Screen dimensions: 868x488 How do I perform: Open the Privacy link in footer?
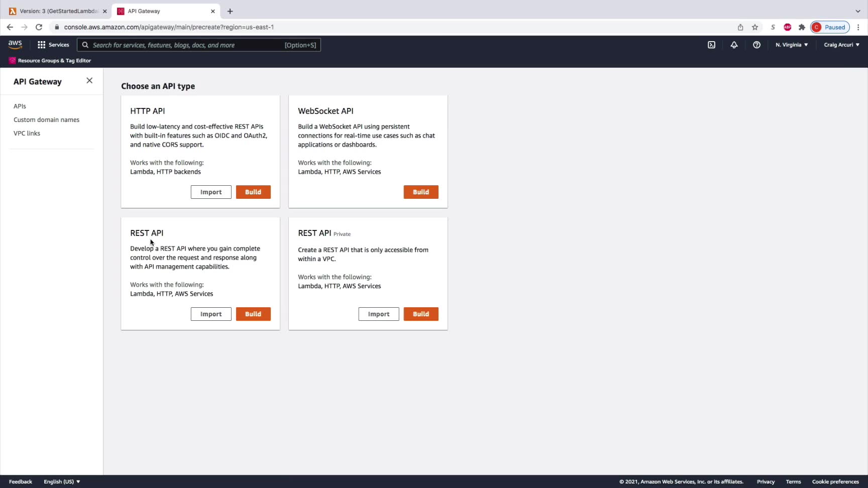(766, 481)
